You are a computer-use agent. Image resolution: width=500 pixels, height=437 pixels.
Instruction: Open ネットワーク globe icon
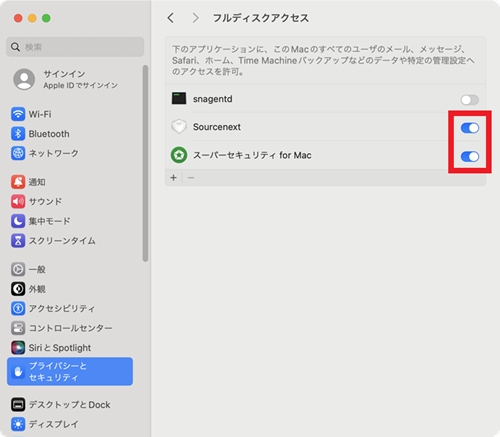click(x=18, y=153)
